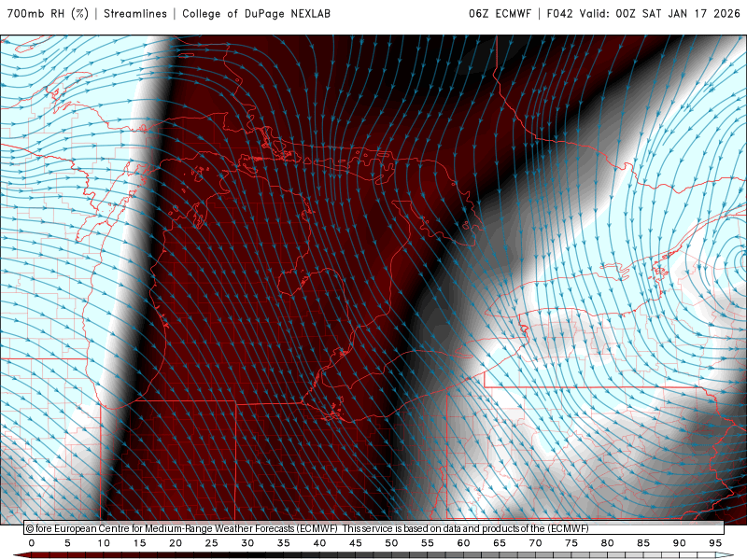Click the 10 label on the RH scale
This screenshot has height=560, width=747.
pyautogui.click(x=104, y=543)
